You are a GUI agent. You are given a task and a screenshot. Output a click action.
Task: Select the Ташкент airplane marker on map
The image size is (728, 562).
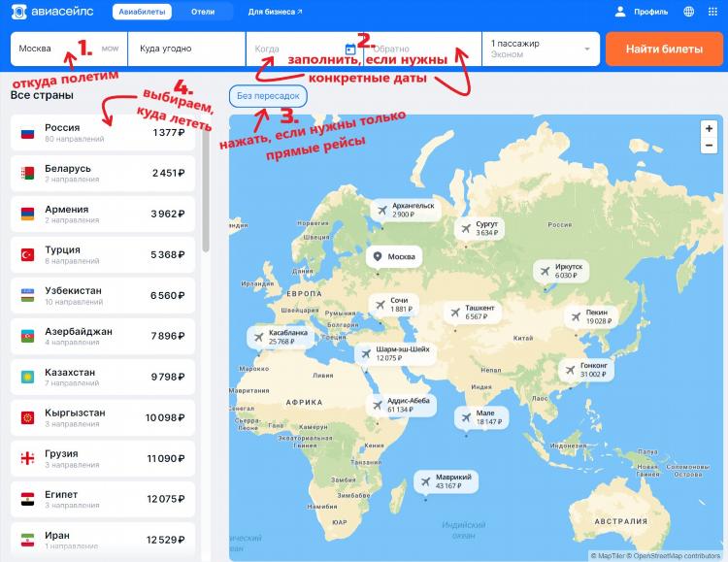(x=455, y=313)
